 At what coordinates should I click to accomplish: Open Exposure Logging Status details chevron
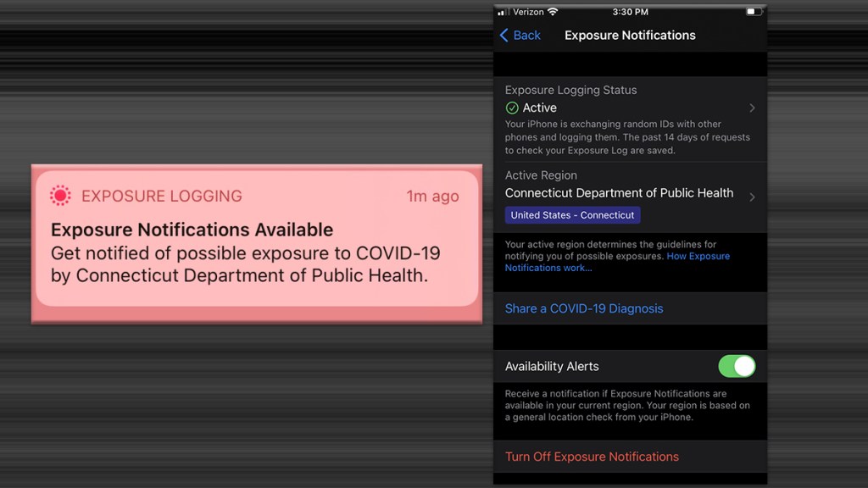point(753,108)
